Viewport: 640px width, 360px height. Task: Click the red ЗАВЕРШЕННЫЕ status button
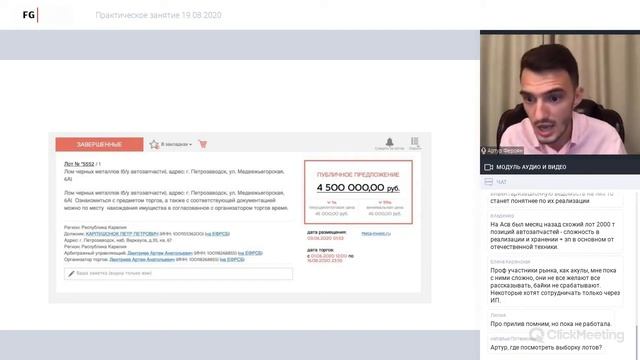pos(100,144)
